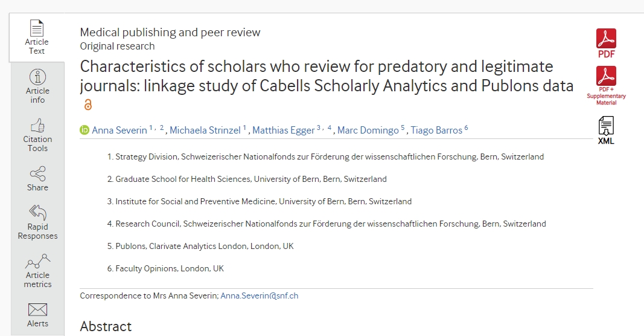644x336 pixels.
Task: Click Marc Domingo author link
Action: [x=368, y=131]
